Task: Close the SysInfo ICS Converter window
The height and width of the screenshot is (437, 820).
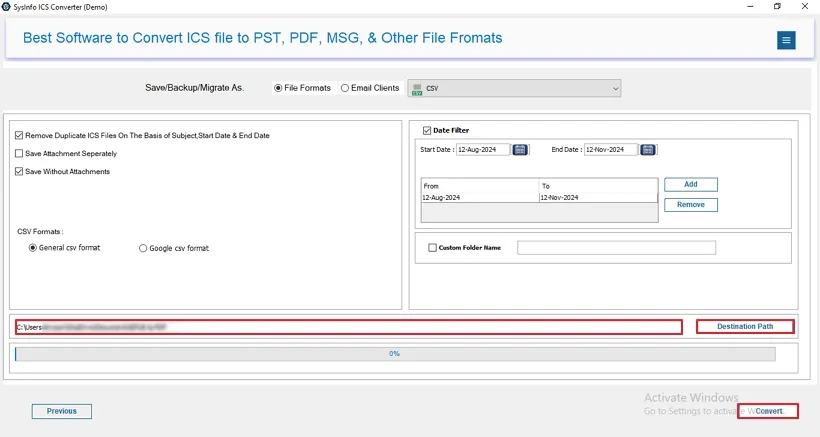Action: (805, 7)
